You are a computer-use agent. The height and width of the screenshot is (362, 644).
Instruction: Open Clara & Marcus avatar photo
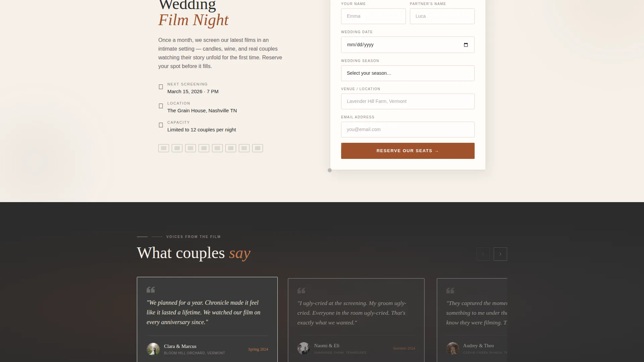click(x=153, y=349)
